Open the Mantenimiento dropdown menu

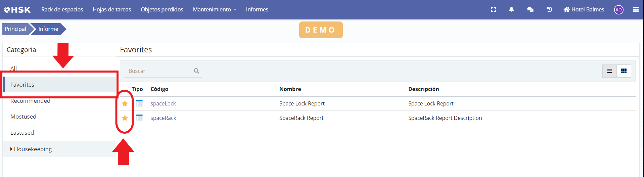point(214,9)
